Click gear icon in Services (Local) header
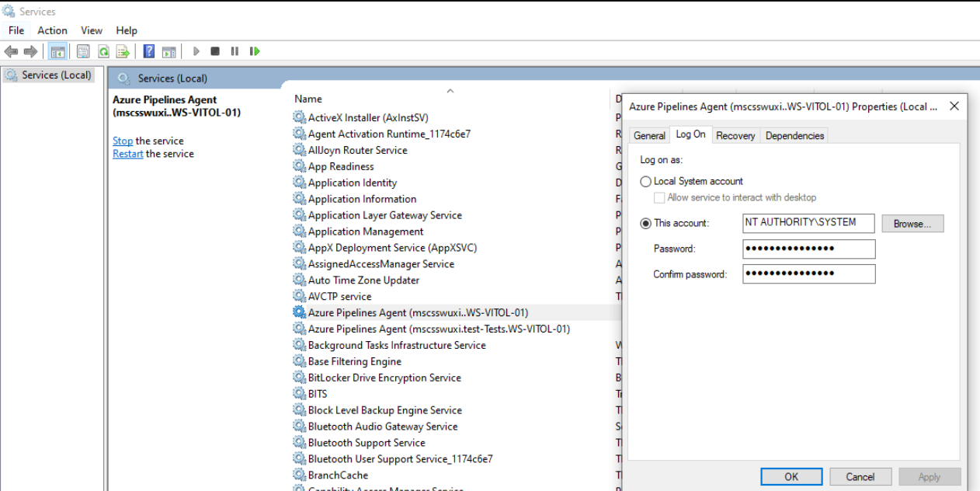 (x=123, y=78)
